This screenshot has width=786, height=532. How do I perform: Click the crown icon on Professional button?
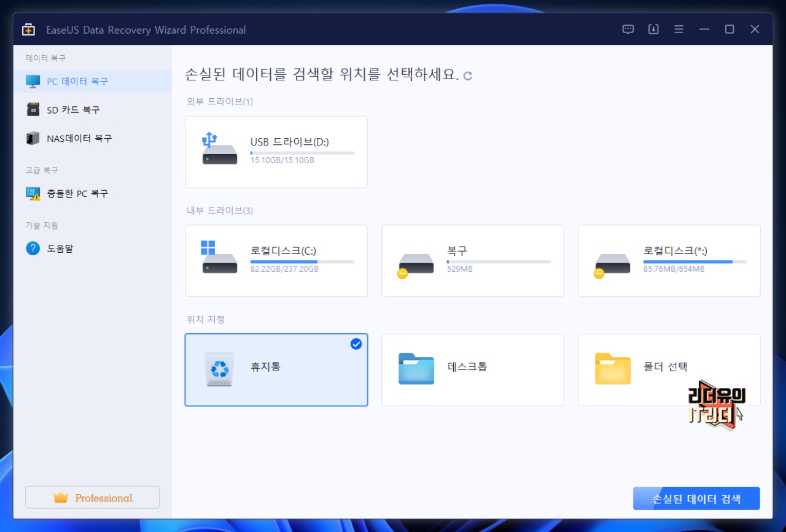(x=61, y=498)
